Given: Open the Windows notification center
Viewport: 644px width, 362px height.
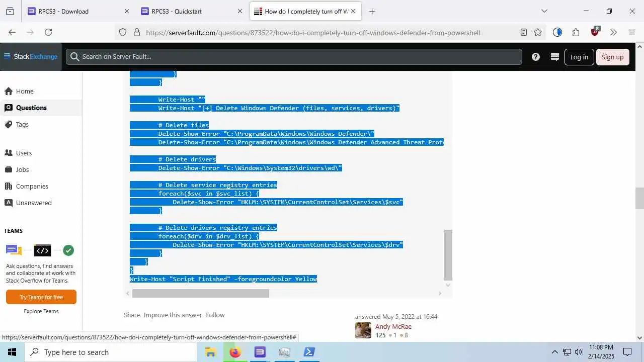Looking at the screenshot, I should [627, 352].
